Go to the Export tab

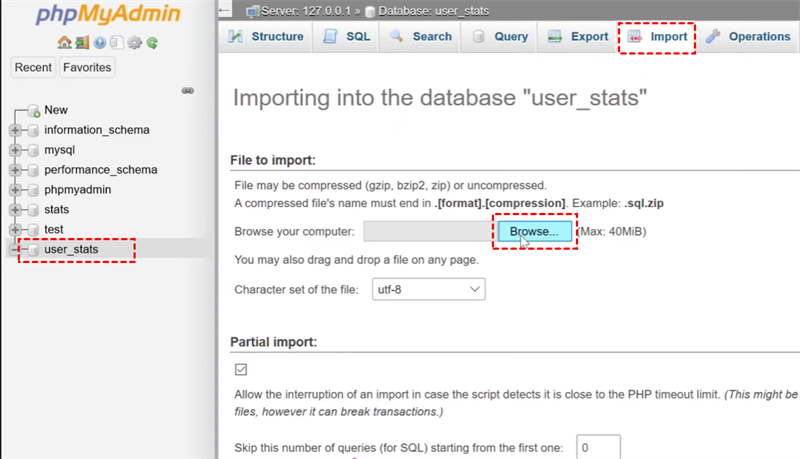578,37
